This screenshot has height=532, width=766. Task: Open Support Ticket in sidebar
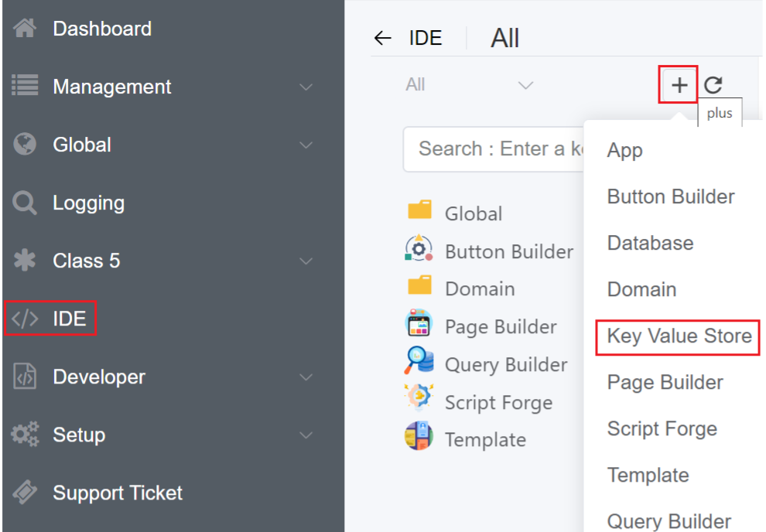[x=117, y=493]
